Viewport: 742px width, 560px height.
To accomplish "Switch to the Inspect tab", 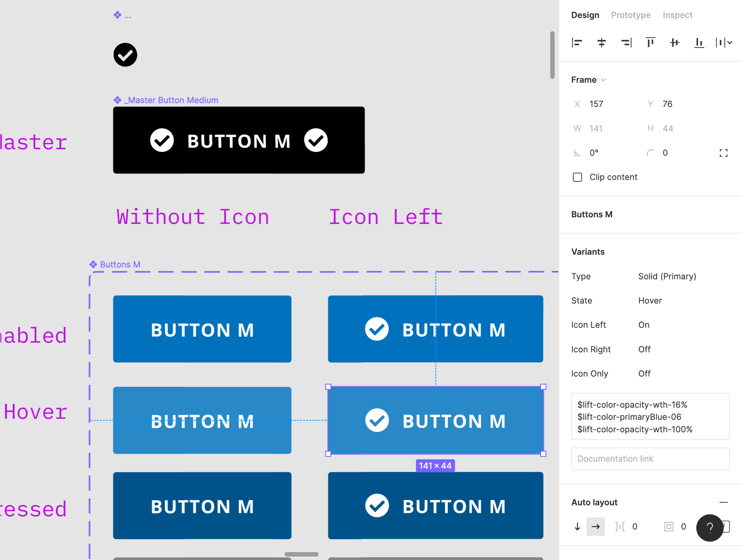I will (x=677, y=15).
